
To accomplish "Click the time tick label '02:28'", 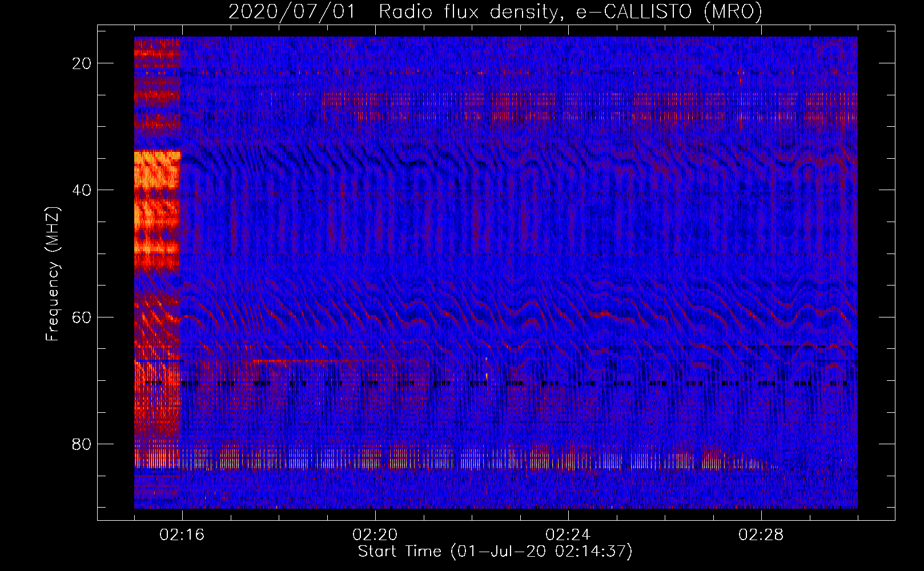I will [x=761, y=535].
